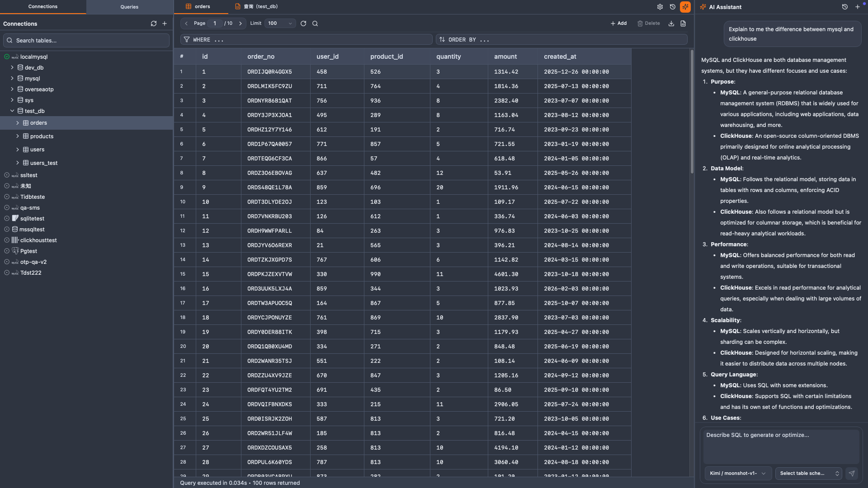Viewport: 868px width, 488px height.
Task: Open query history via clock icon
Action: (673, 7)
